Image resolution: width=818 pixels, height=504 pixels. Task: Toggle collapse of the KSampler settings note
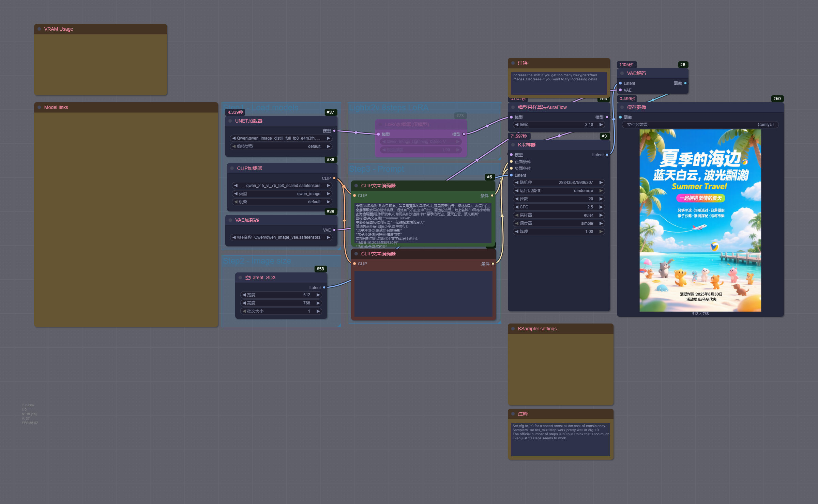[x=513, y=329]
